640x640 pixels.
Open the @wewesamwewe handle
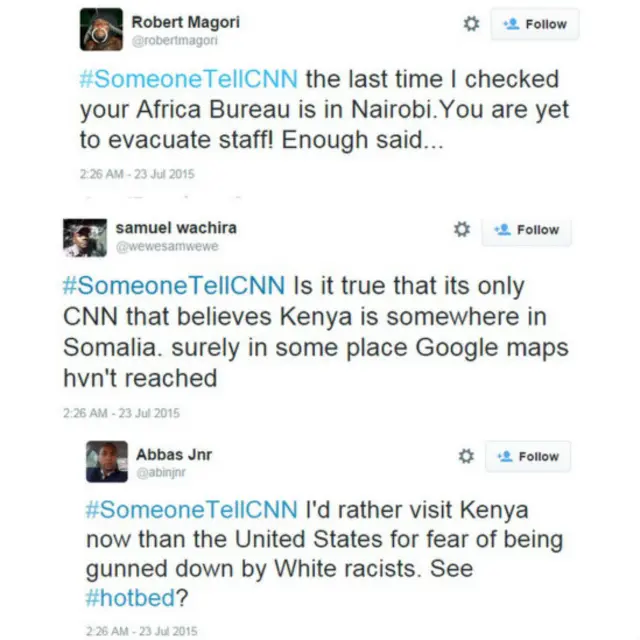tap(167, 246)
